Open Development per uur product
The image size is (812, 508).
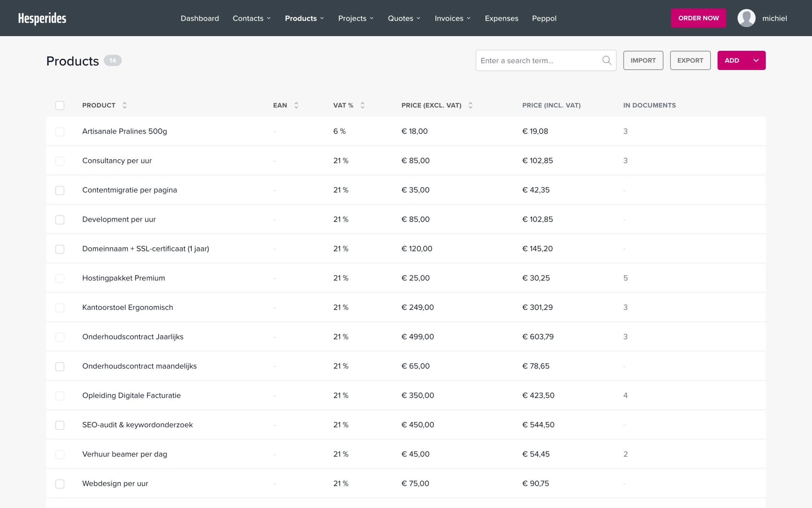coord(119,219)
